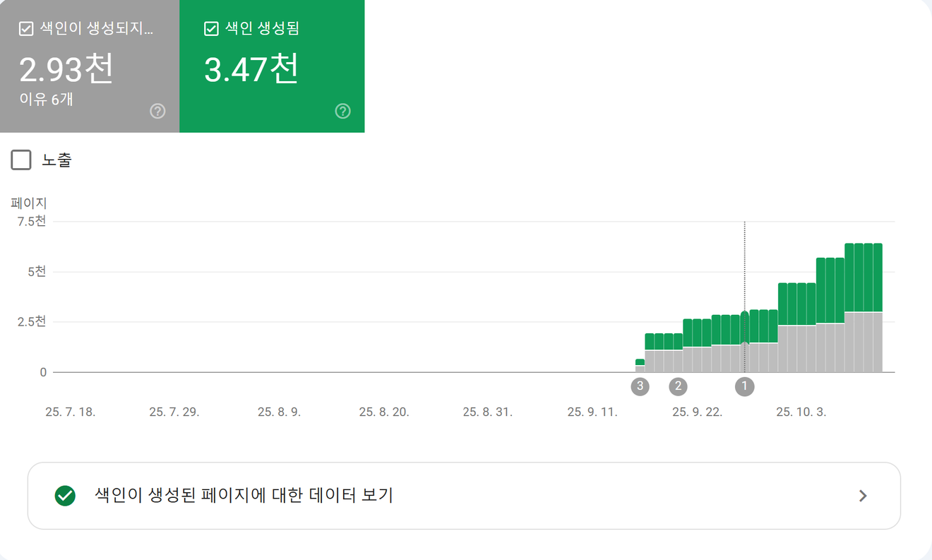Click the gray segment of the rightmost chart bar
This screenshot has height=560, width=932.
pyautogui.click(x=878, y=342)
